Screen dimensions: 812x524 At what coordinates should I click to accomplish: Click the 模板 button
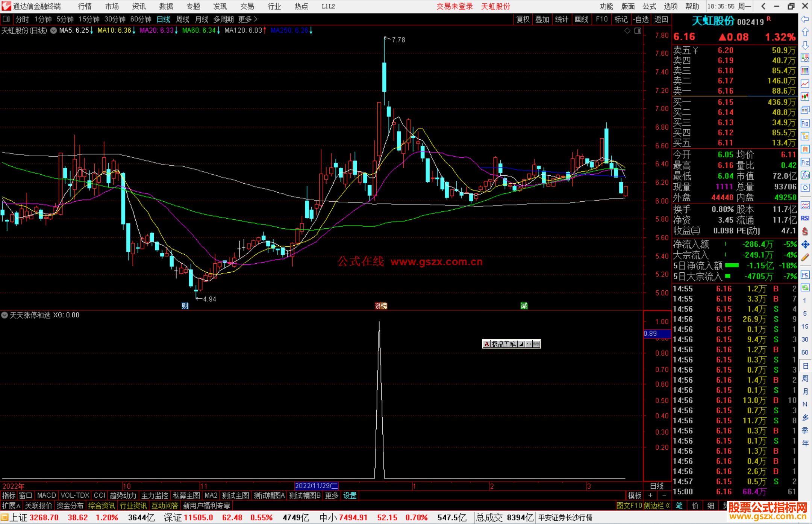click(635, 495)
